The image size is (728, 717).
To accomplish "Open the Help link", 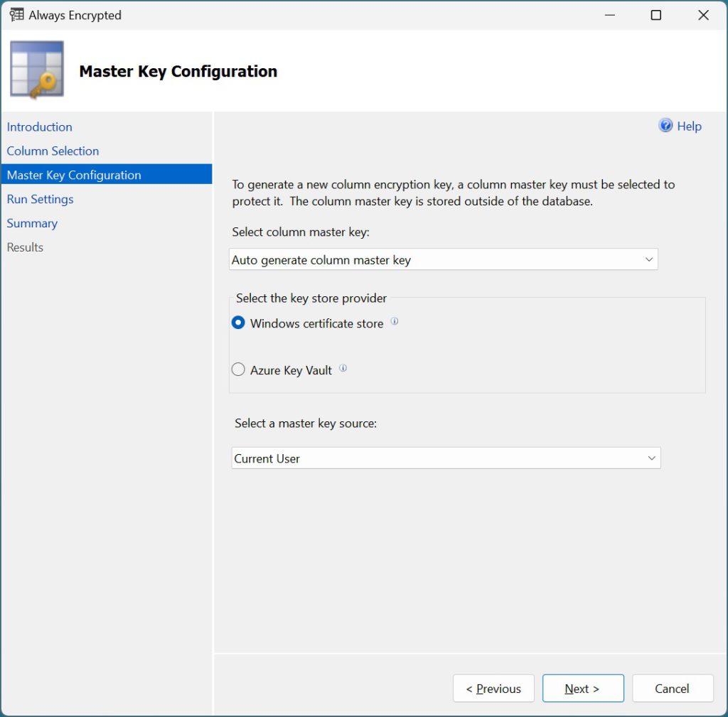I will pos(689,126).
